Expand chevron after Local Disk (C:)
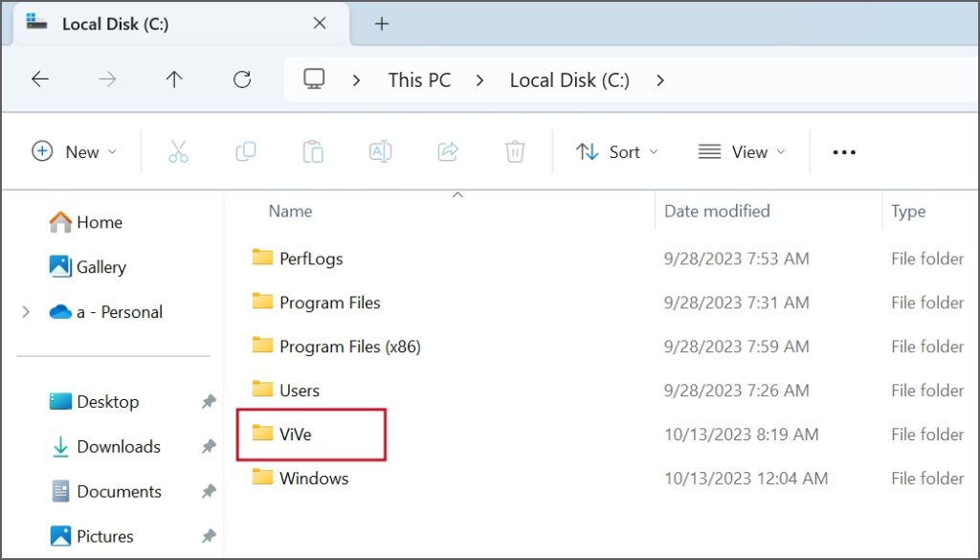980x560 pixels. tap(660, 80)
